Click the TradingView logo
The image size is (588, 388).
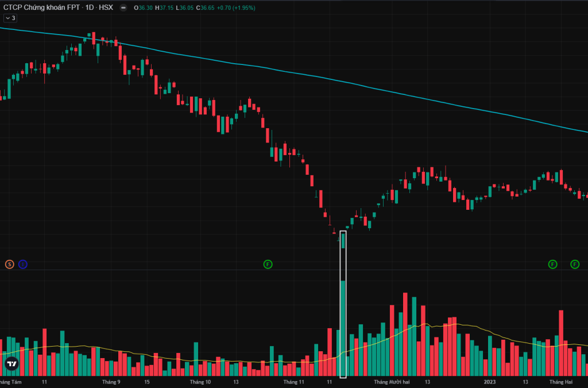11,363
